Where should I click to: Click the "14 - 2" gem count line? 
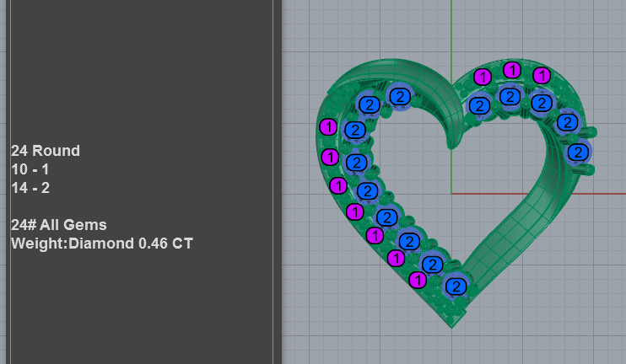[30, 188]
